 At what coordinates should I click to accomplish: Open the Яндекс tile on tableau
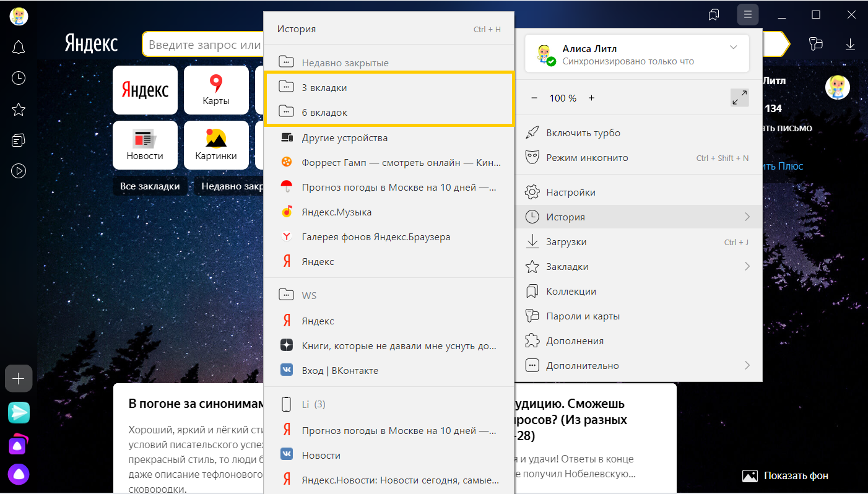145,90
